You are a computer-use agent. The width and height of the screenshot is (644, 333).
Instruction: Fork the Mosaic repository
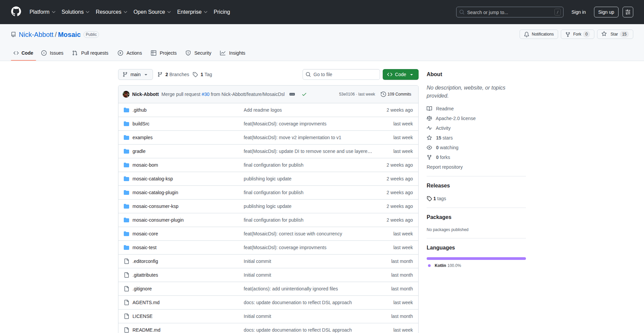pos(577,34)
